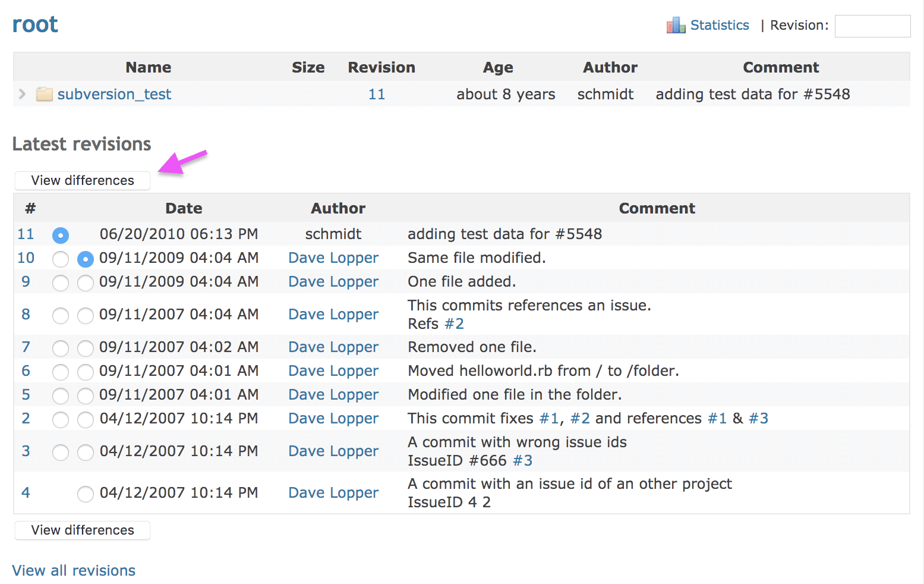Open revision number 2 link

(26, 418)
